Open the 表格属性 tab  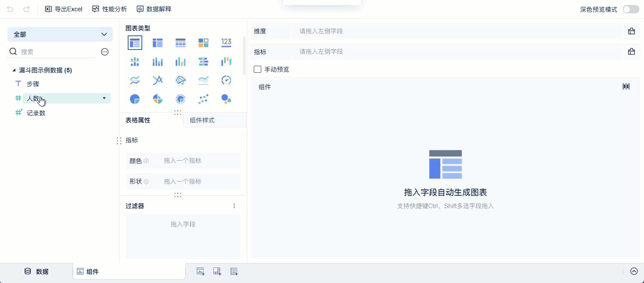pos(151,120)
